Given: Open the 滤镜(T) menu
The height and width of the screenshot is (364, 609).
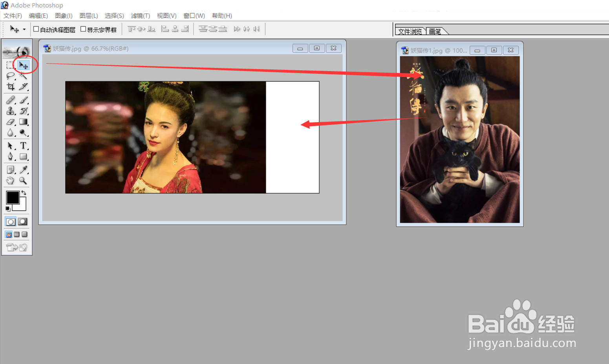Looking at the screenshot, I should (x=141, y=16).
